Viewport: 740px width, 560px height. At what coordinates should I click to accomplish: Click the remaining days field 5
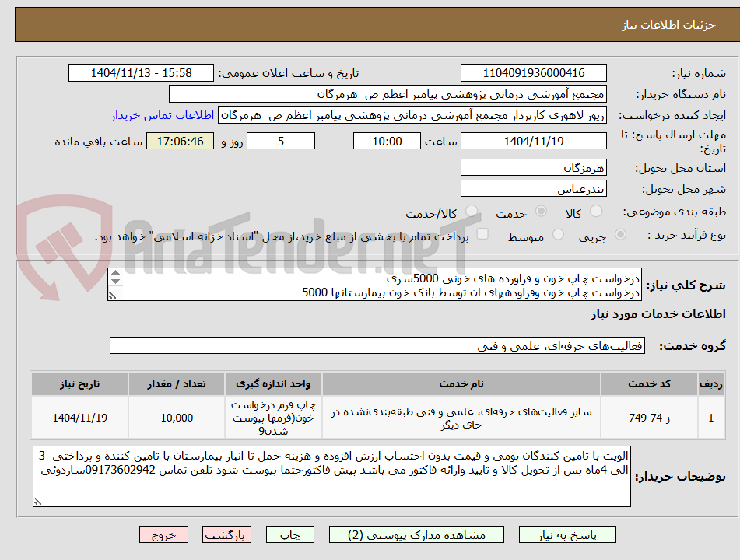(281, 141)
